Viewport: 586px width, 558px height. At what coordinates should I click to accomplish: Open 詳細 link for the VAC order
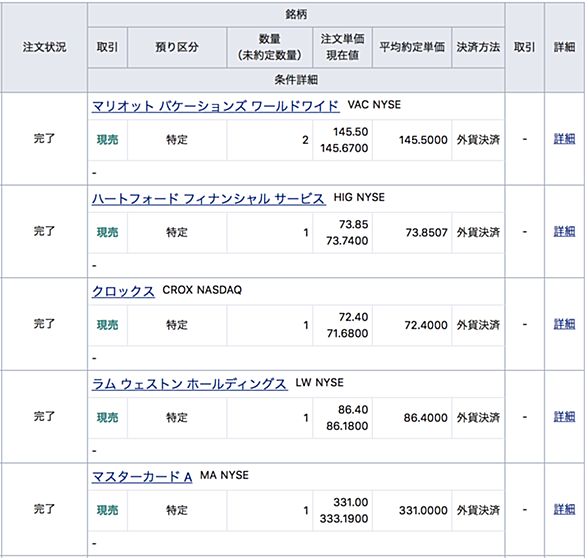pyautogui.click(x=564, y=139)
